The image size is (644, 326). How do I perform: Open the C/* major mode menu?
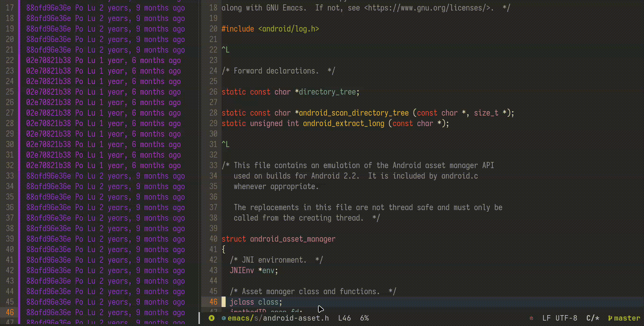[592, 318]
